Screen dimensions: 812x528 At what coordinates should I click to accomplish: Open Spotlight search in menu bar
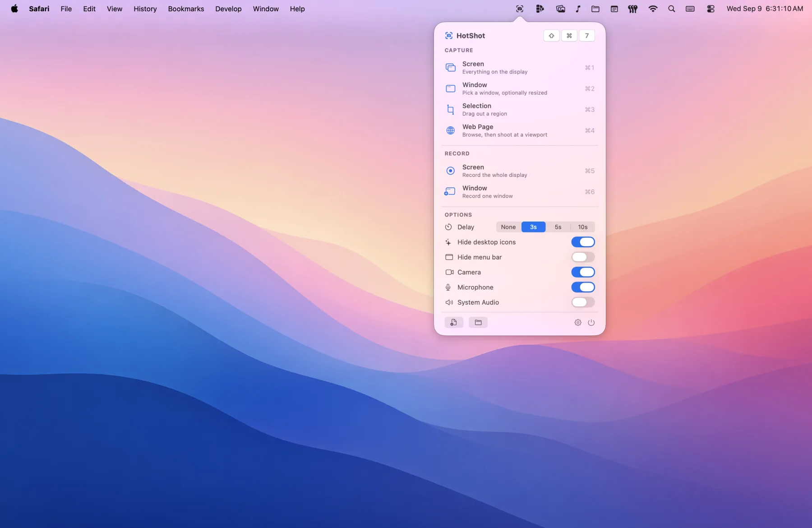671,9
